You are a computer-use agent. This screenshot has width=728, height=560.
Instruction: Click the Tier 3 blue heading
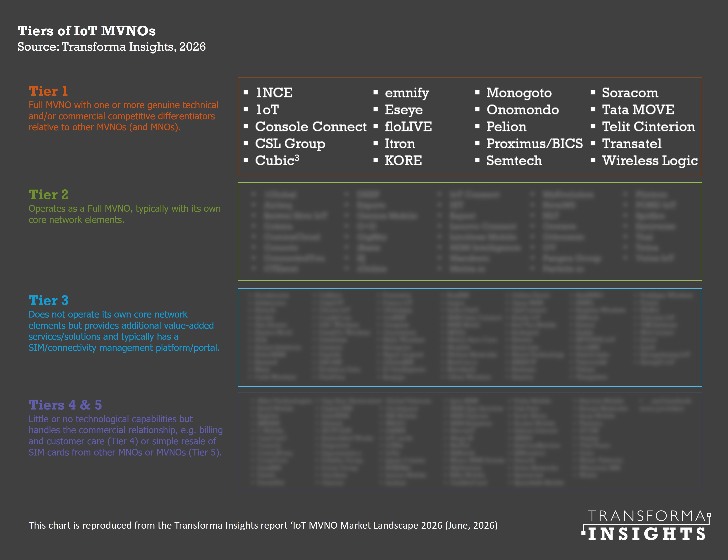coord(49,300)
